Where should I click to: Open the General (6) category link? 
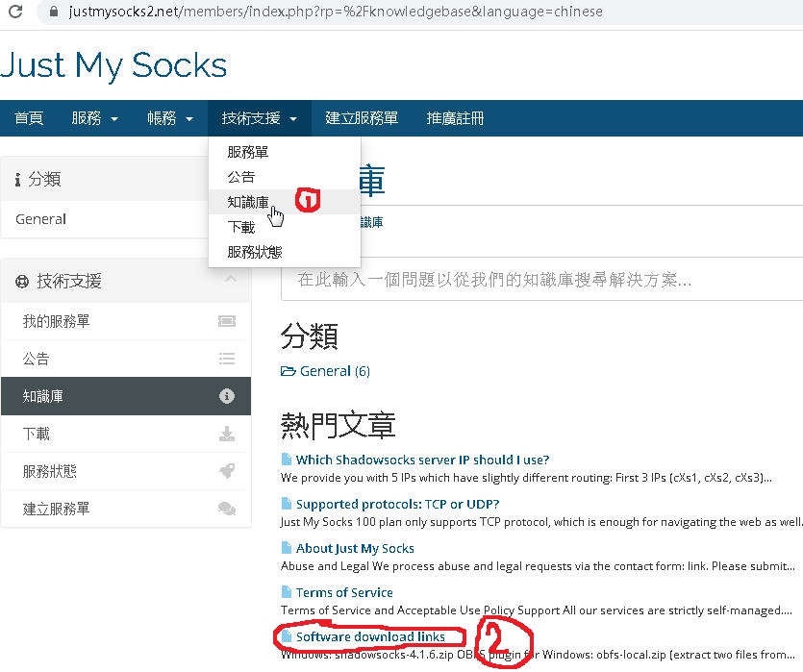coord(335,371)
